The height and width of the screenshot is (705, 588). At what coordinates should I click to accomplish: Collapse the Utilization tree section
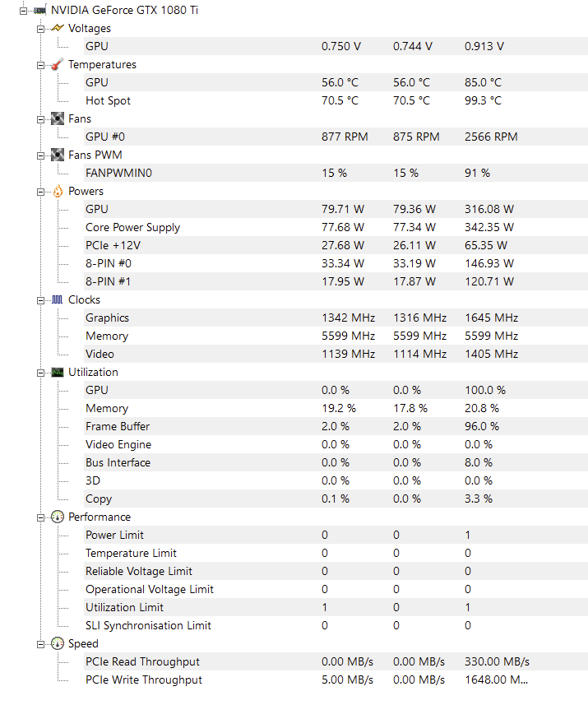click(x=41, y=373)
